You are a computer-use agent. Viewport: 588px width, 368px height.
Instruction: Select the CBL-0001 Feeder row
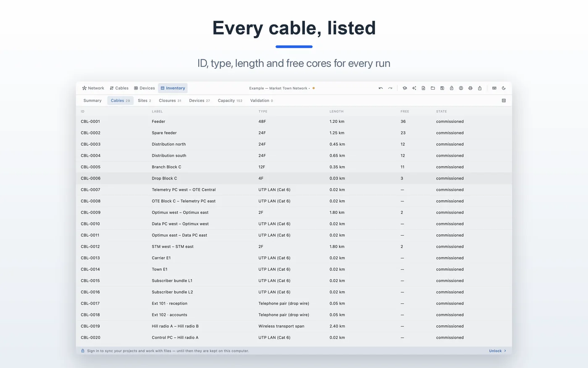point(294,122)
